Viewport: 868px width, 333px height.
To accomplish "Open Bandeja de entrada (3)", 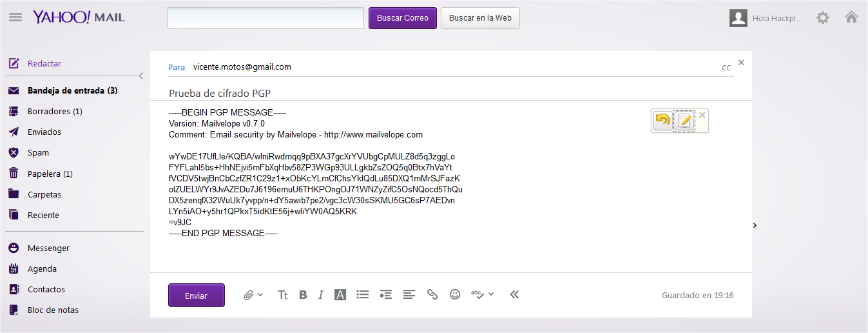I will coord(72,91).
